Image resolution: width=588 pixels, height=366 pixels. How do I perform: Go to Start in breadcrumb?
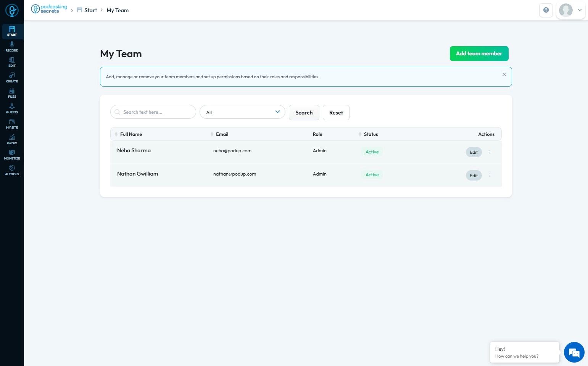pos(87,10)
